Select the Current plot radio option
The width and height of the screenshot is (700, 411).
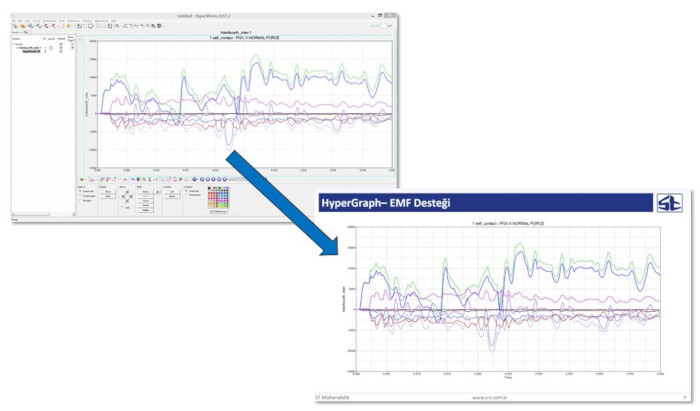pyautogui.click(x=82, y=191)
